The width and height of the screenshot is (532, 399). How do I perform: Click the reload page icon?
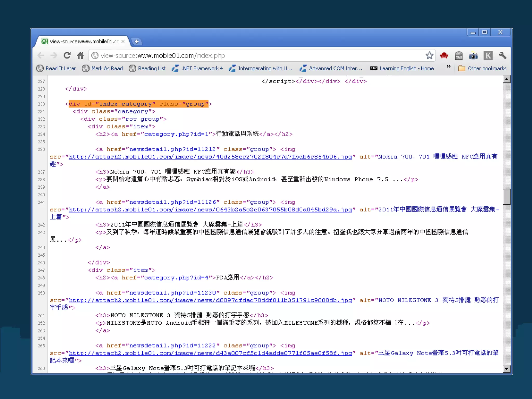coord(67,55)
